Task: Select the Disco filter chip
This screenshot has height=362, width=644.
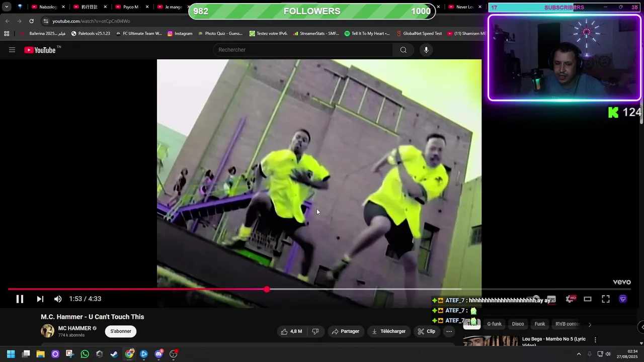Action: [x=518, y=324]
